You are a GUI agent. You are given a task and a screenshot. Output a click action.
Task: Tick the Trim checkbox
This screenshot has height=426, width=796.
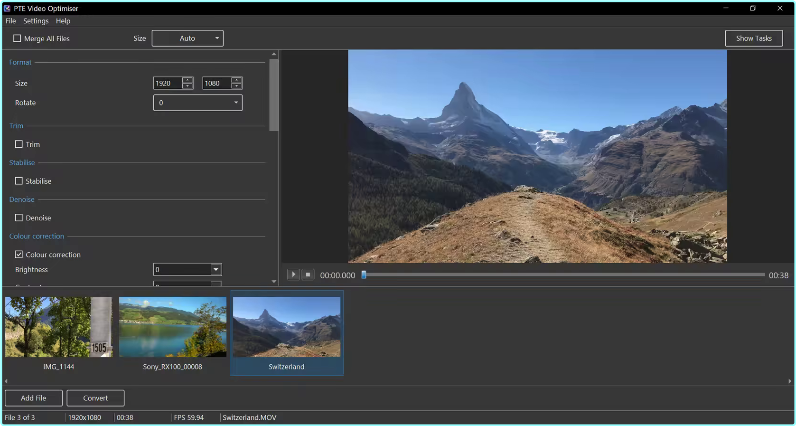[19, 144]
